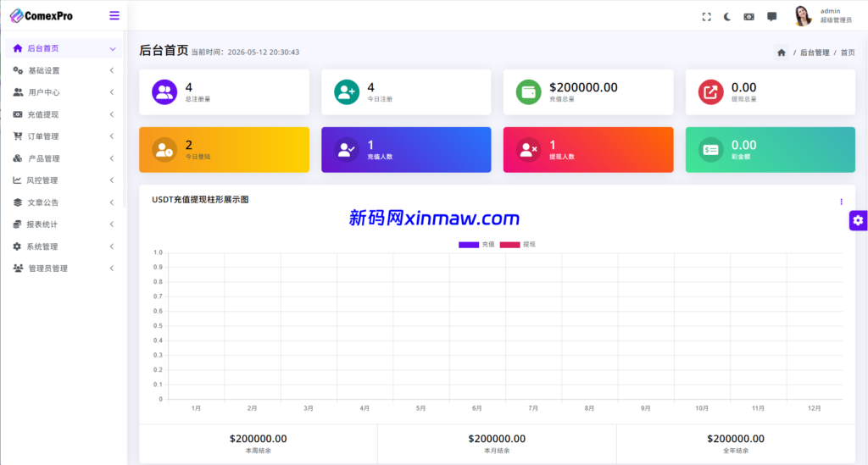This screenshot has width=868, height=465.
Task: Open 文章公告 menu item
Action: 64,202
